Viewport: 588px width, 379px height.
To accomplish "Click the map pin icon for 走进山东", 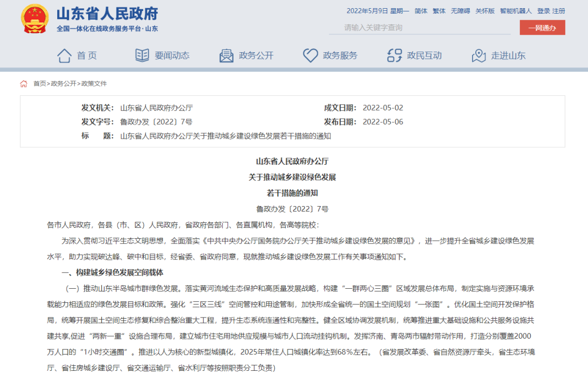I will pyautogui.click(x=479, y=56).
